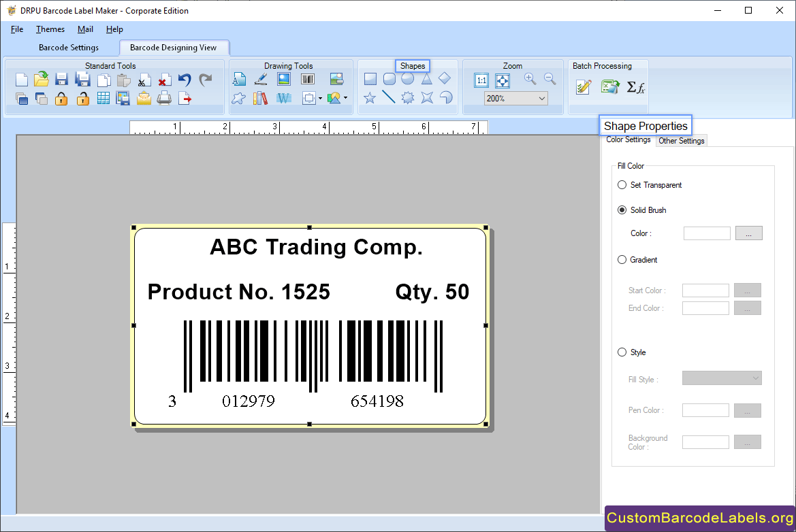Click the browse button beside Background Color
Viewport: 796px width, 532px height.
(747, 442)
